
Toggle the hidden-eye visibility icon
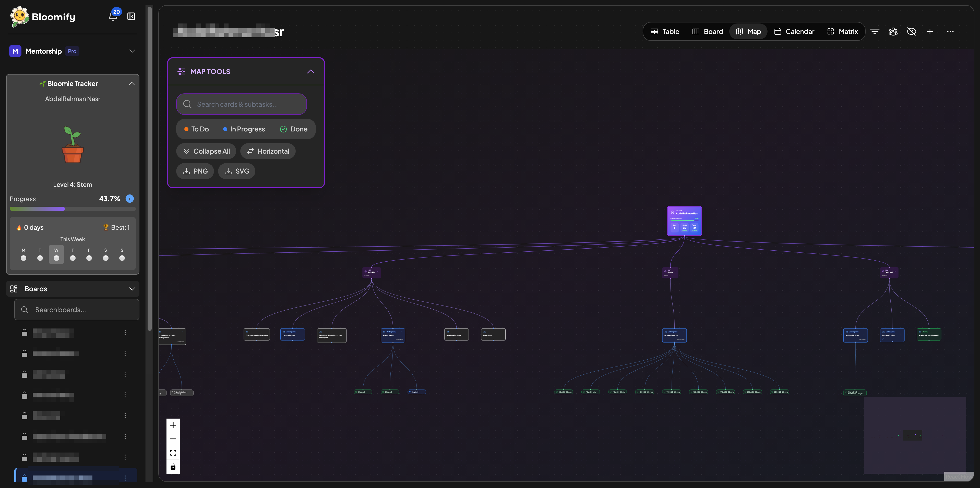coord(911,32)
